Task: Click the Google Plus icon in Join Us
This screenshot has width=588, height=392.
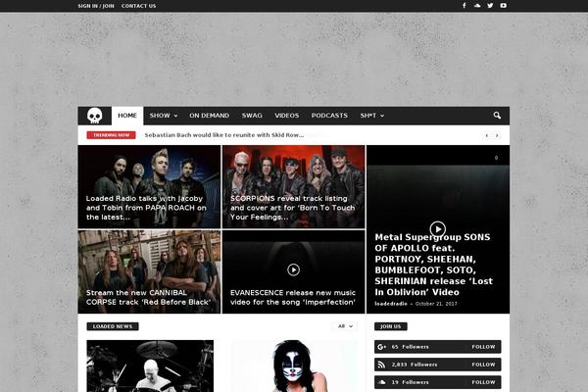Action: (382, 347)
